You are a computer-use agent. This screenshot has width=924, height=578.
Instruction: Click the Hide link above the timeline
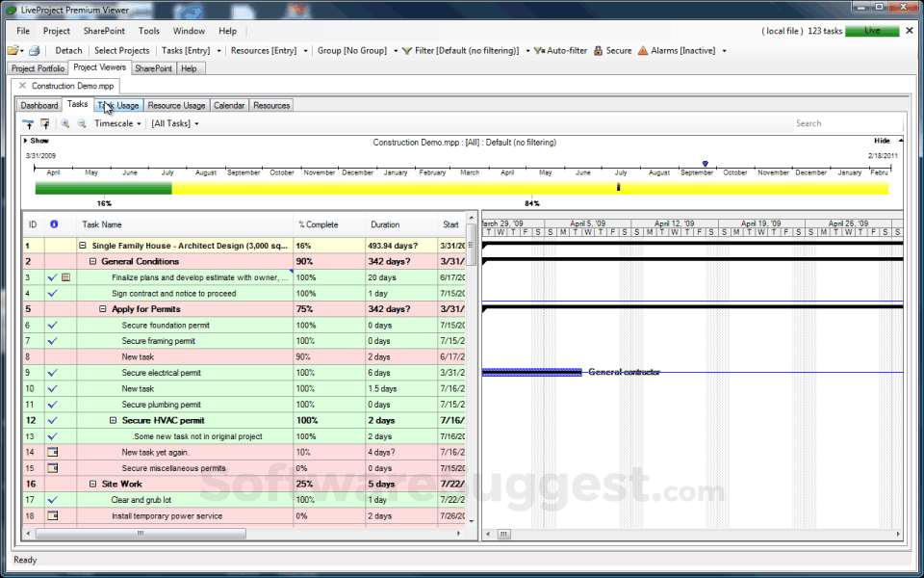[881, 140]
